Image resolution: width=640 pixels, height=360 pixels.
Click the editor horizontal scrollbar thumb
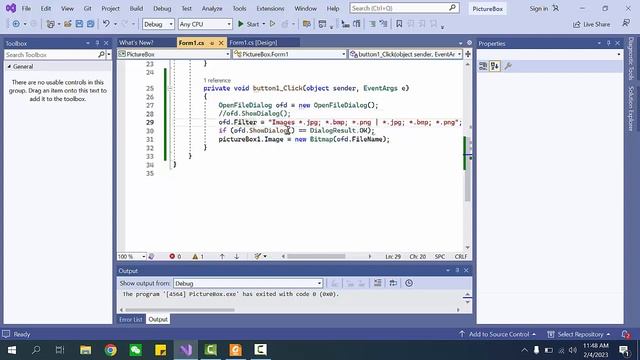[316, 256]
